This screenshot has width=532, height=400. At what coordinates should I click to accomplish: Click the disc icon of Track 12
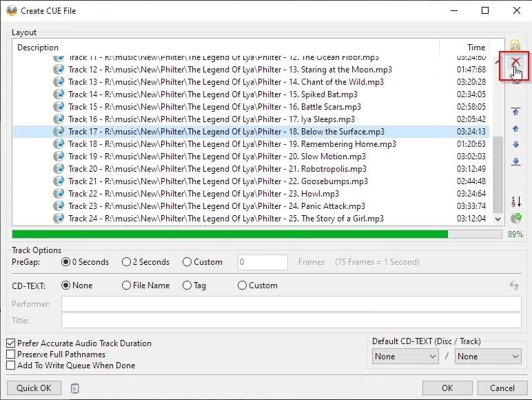coord(59,69)
